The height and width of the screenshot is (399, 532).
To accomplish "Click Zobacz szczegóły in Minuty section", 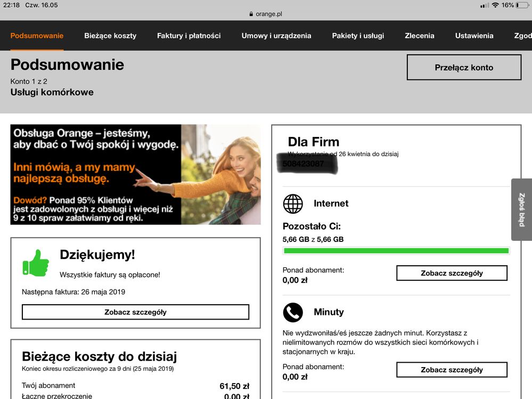I will [x=452, y=370].
